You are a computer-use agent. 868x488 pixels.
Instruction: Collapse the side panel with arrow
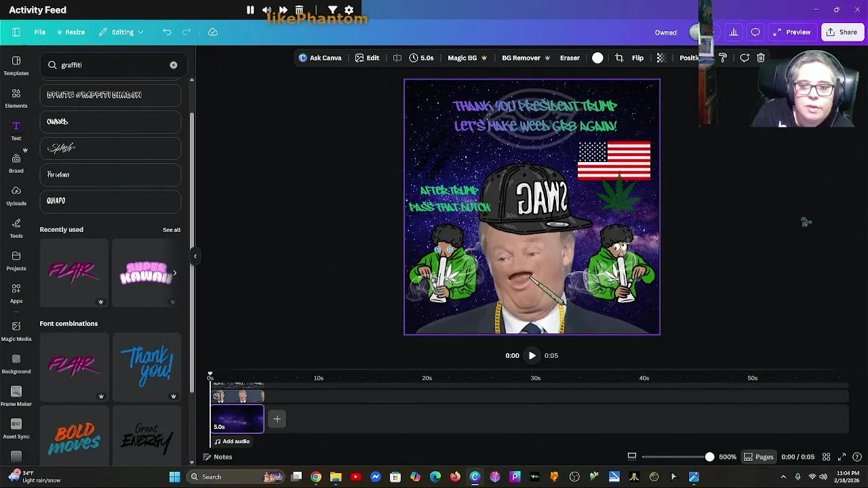click(195, 256)
